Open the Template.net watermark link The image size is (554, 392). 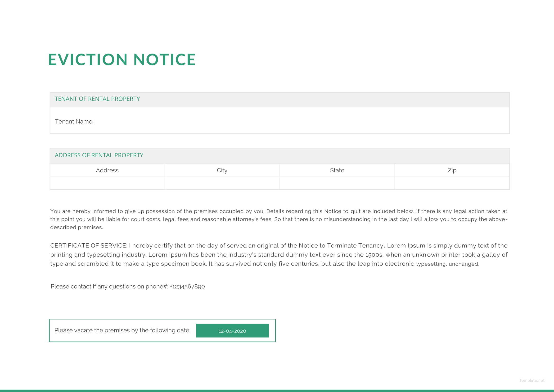(x=531, y=380)
